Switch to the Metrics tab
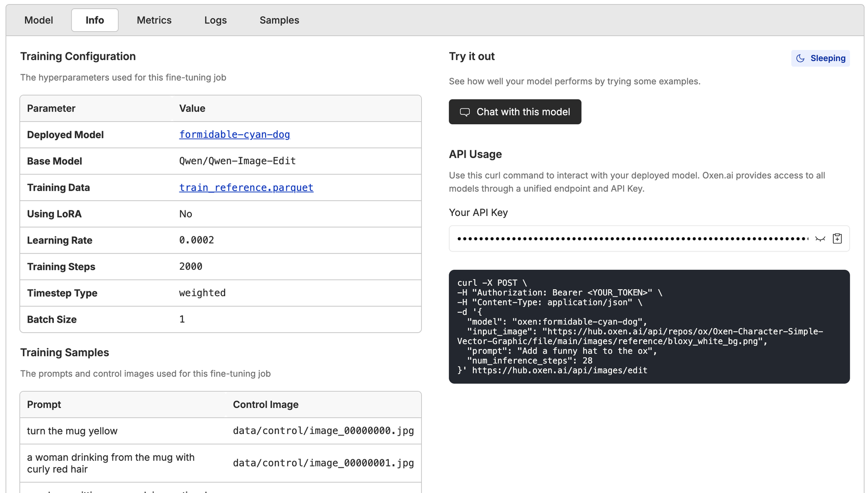 (x=154, y=20)
